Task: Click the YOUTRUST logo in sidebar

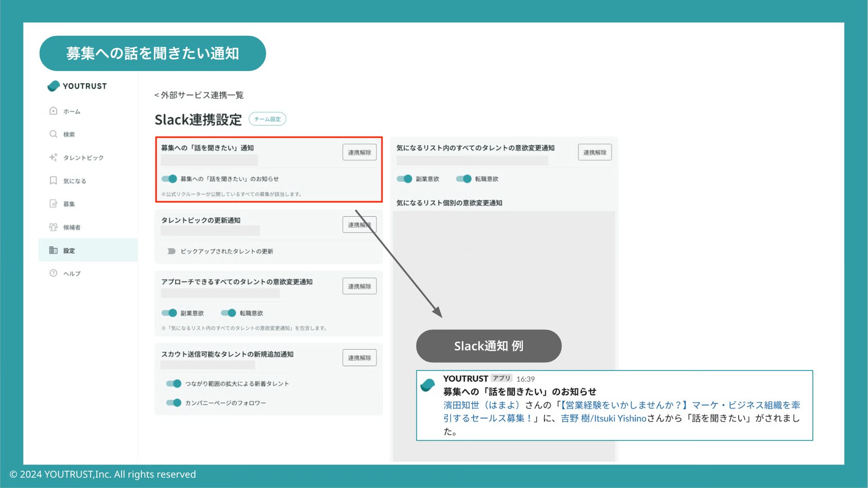Action: coord(77,86)
